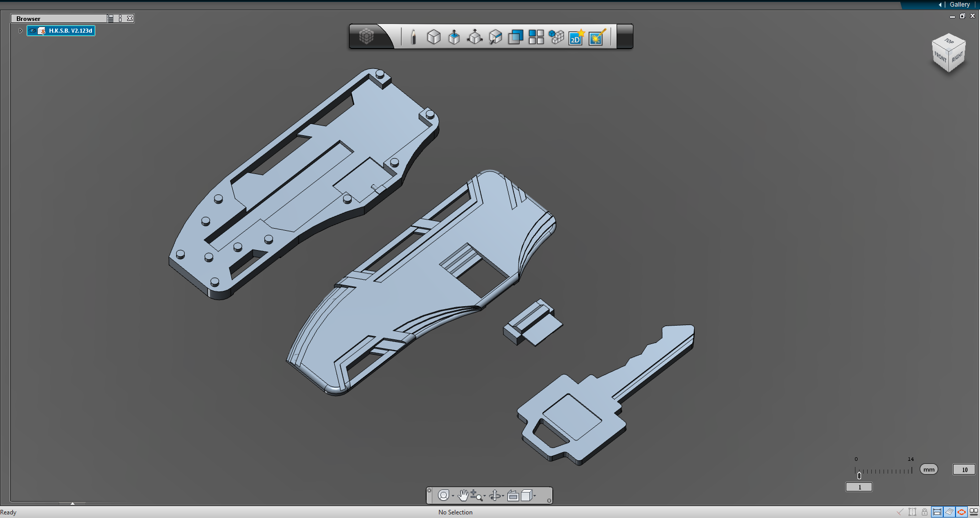The width and height of the screenshot is (980, 518).
Task: Edit the grid value field showing 10
Action: click(964, 470)
